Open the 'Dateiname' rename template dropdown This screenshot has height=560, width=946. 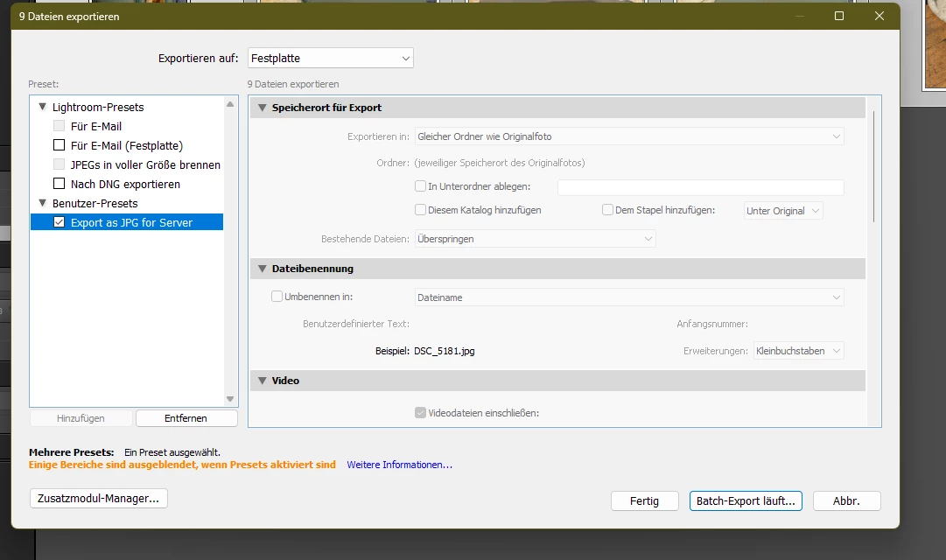[629, 297]
